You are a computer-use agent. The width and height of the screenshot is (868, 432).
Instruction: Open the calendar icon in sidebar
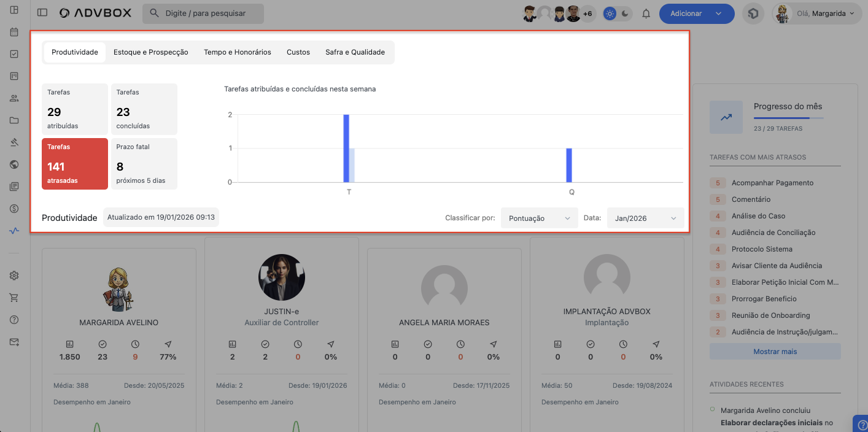pos(14,32)
